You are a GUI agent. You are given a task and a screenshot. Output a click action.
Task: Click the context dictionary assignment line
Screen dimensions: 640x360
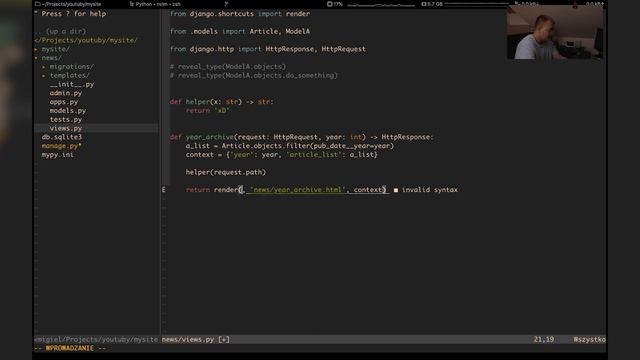(x=282, y=155)
